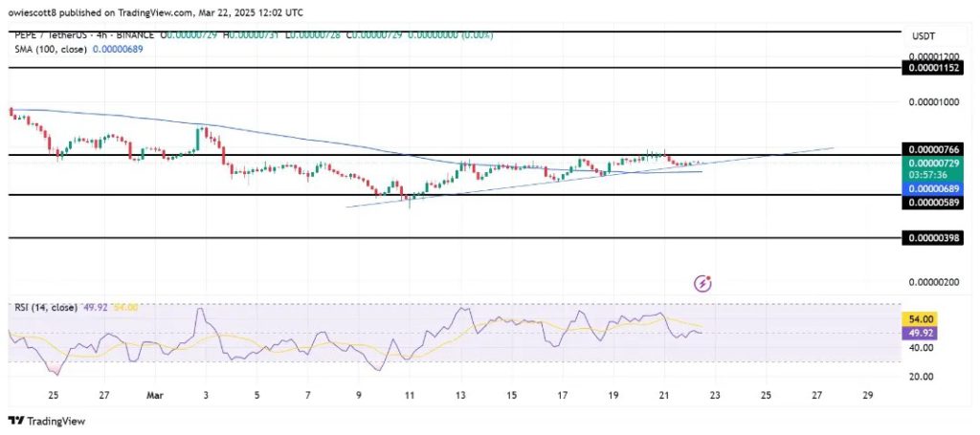Select the 11 date marker on time axis
Screen dimensions: 980x435
[410, 396]
